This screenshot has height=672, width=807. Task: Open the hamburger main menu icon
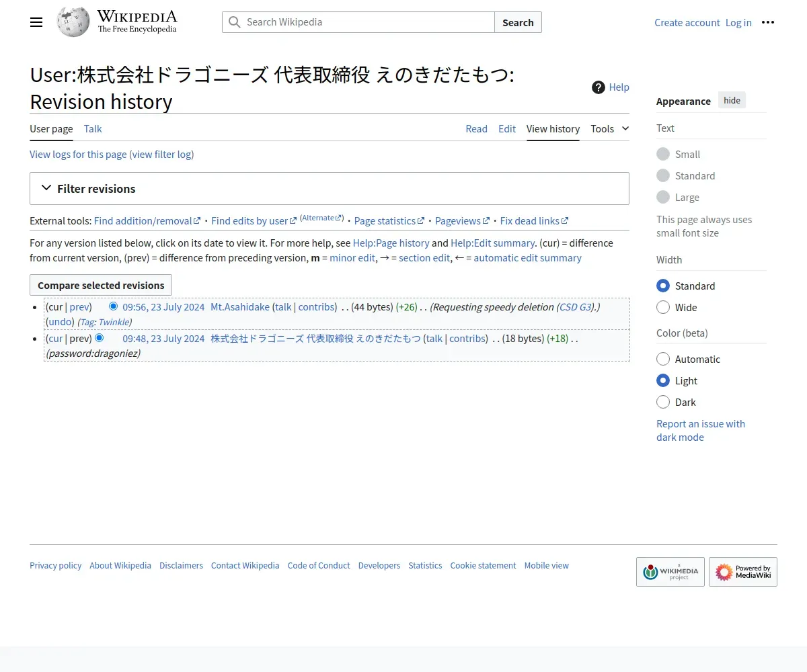pyautogui.click(x=36, y=22)
